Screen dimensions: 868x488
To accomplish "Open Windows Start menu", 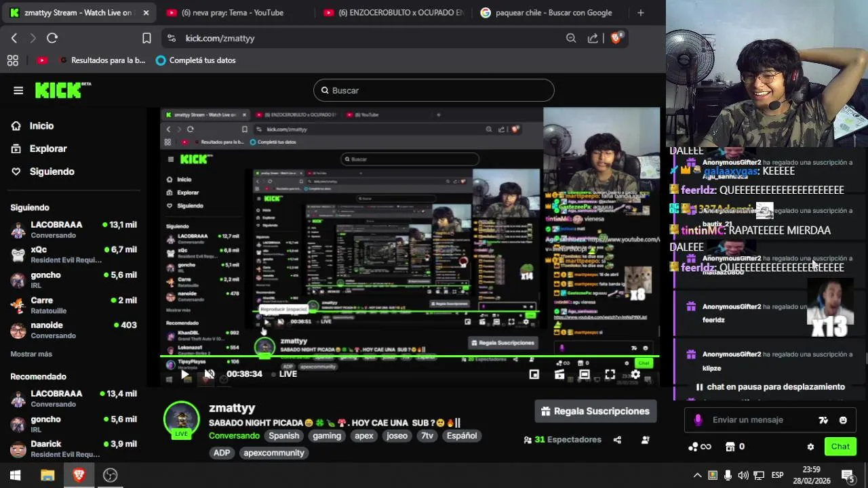I will (x=15, y=475).
